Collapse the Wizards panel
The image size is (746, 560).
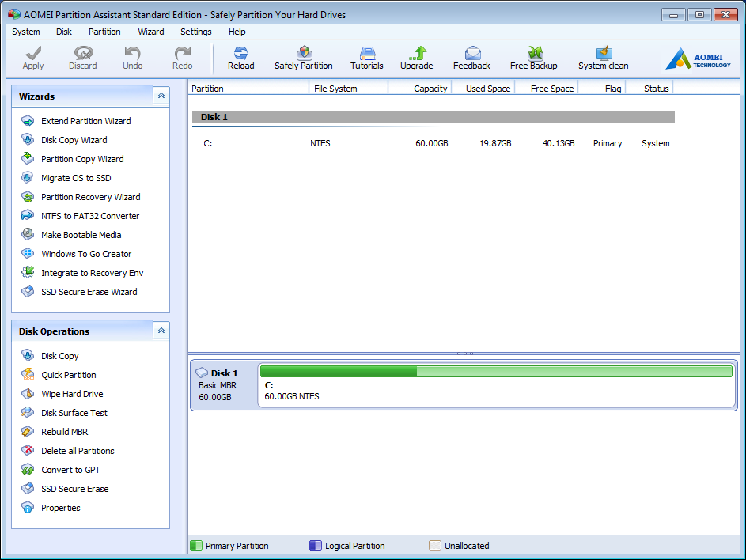161,96
